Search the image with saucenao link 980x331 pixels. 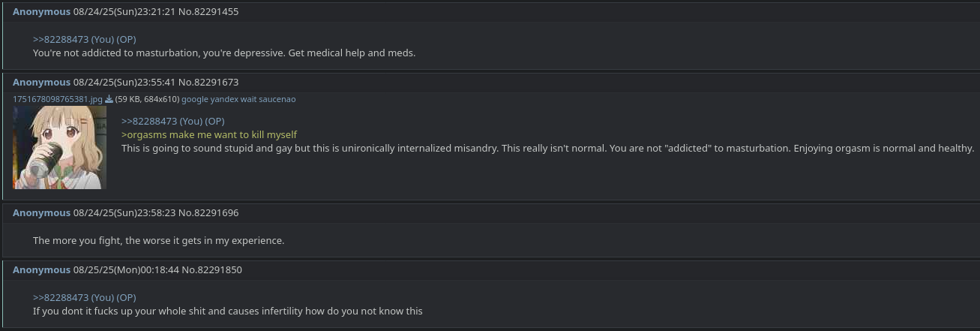(x=277, y=99)
